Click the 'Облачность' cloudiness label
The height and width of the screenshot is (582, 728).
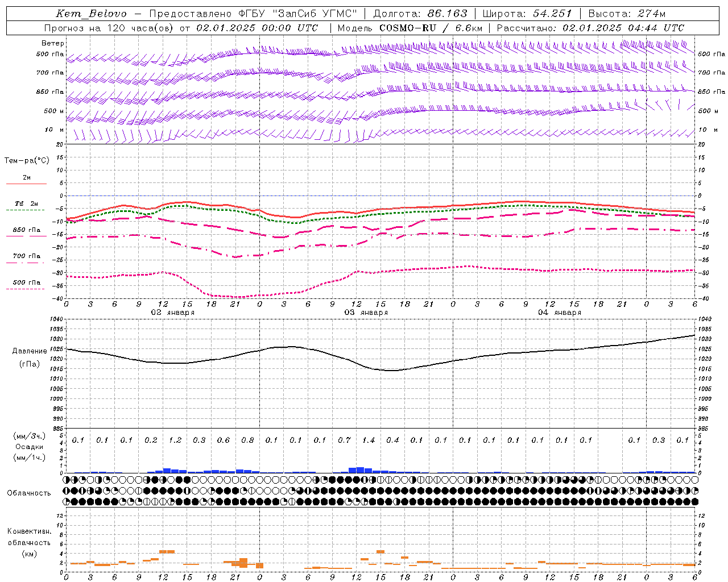coord(29,493)
